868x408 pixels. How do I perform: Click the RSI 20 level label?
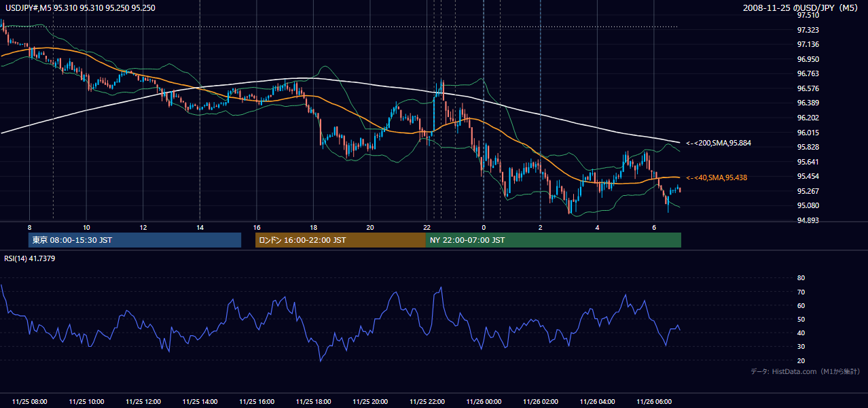[801, 360]
